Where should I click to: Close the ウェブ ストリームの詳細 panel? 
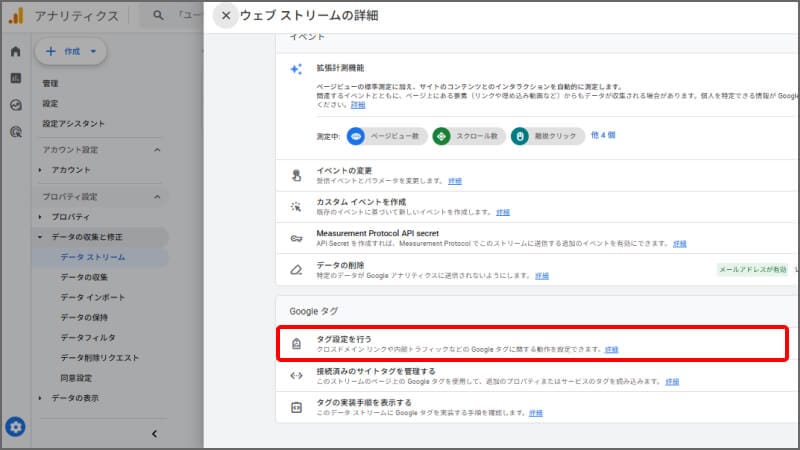pyautogui.click(x=226, y=15)
